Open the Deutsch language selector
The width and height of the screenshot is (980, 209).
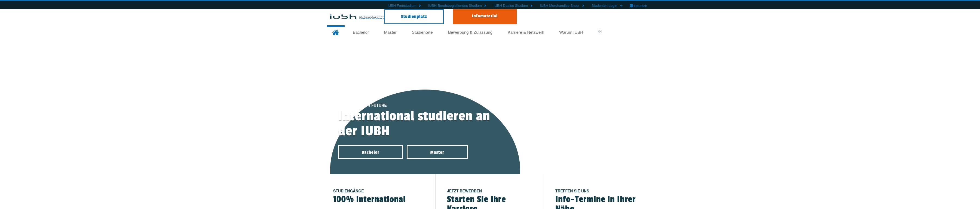pyautogui.click(x=640, y=6)
